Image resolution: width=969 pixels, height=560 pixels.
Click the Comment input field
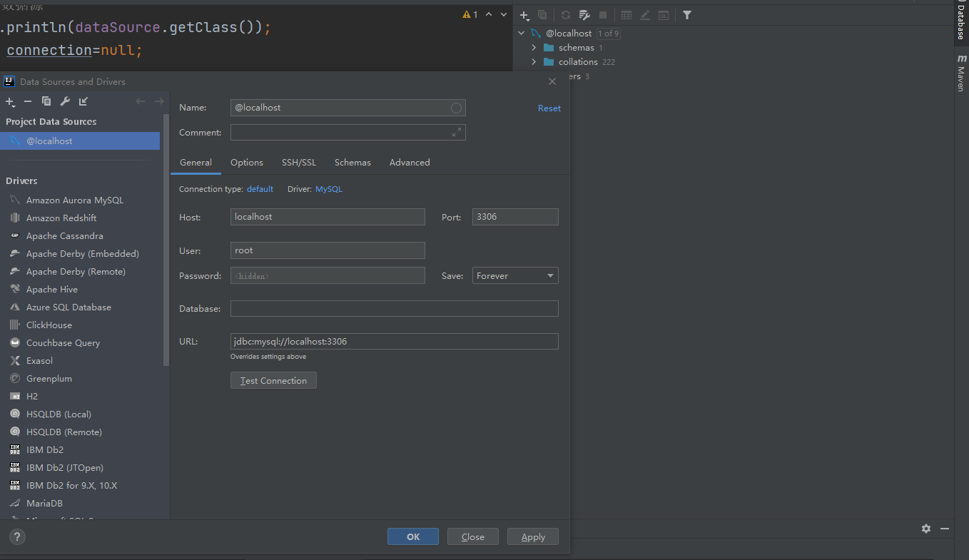click(x=348, y=132)
